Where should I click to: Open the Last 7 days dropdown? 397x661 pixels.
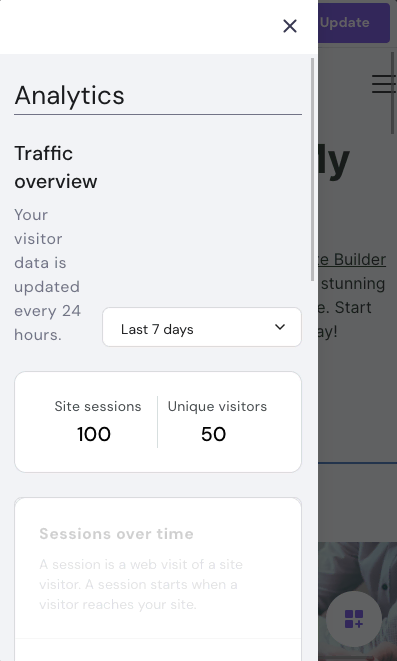coord(202,327)
